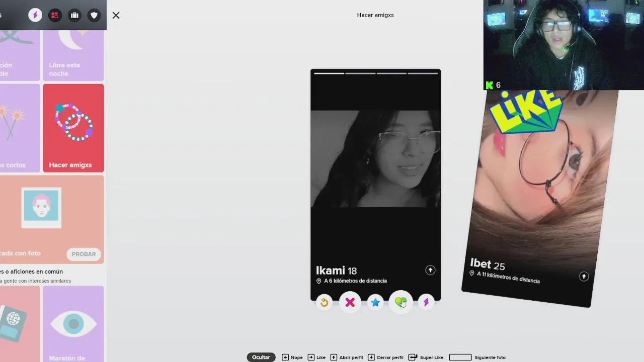Click the streamer webcam overlay
This screenshot has width=644, height=362.
pos(563,45)
